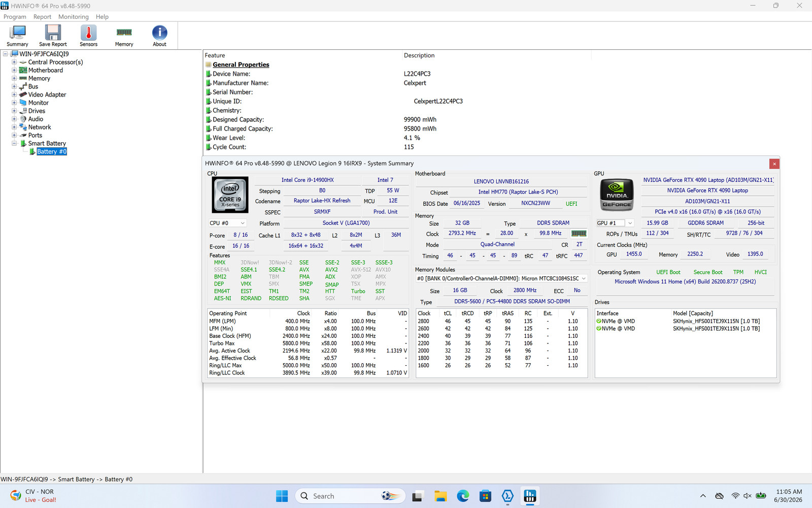Click the Turbo Max operating point row
This screenshot has width=812, height=508.
pyautogui.click(x=308, y=343)
